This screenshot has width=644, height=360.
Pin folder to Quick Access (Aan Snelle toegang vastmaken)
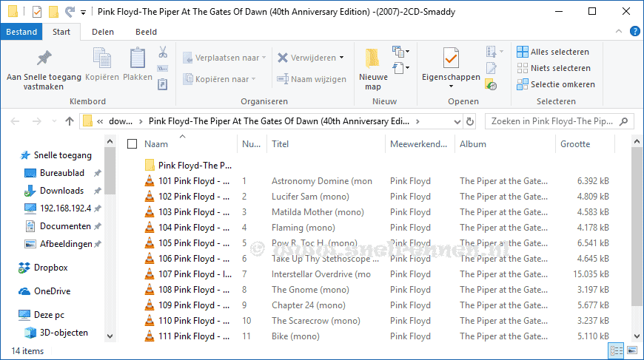(x=44, y=69)
